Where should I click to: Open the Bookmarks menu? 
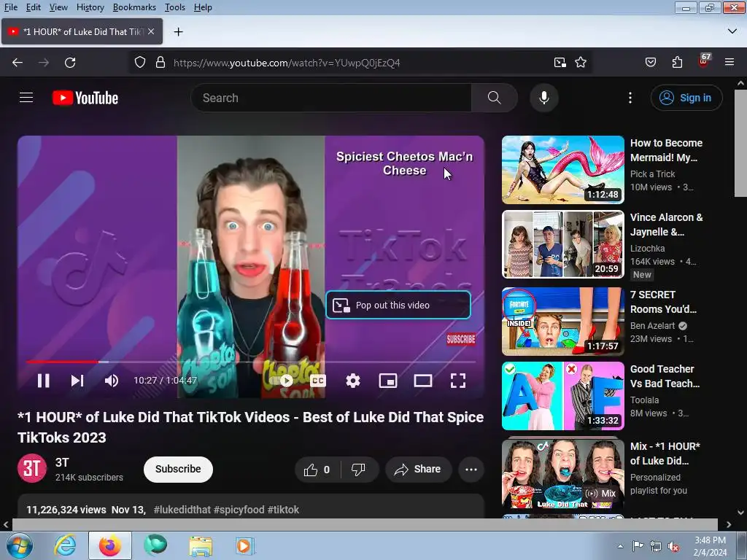134,7
